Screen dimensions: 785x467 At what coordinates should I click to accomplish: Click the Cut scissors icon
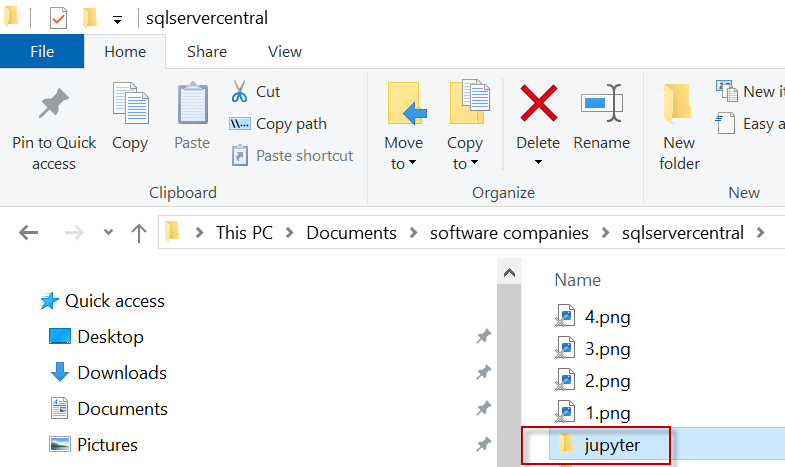240,92
